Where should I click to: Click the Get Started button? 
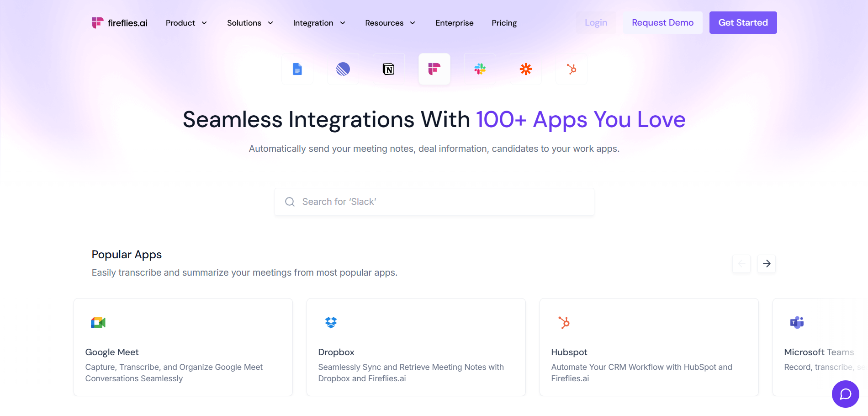[x=743, y=22]
